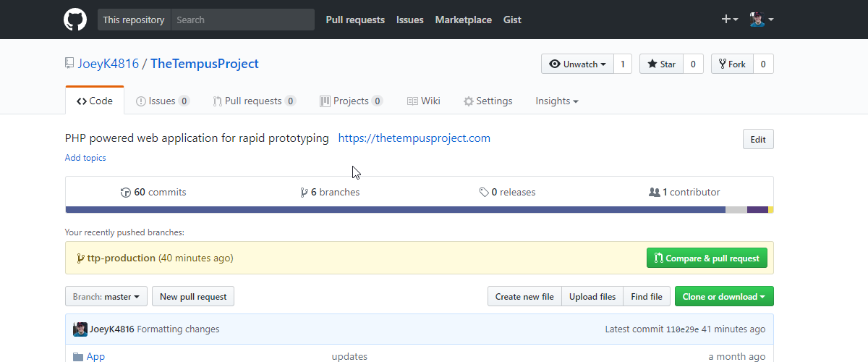Expand the Branch: master dropdown

pyautogui.click(x=106, y=296)
